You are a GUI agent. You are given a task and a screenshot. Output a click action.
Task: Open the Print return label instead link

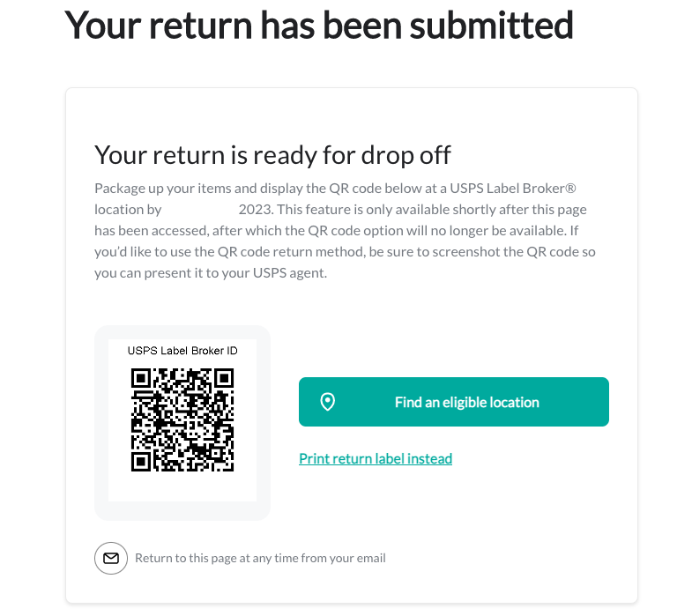[376, 458]
